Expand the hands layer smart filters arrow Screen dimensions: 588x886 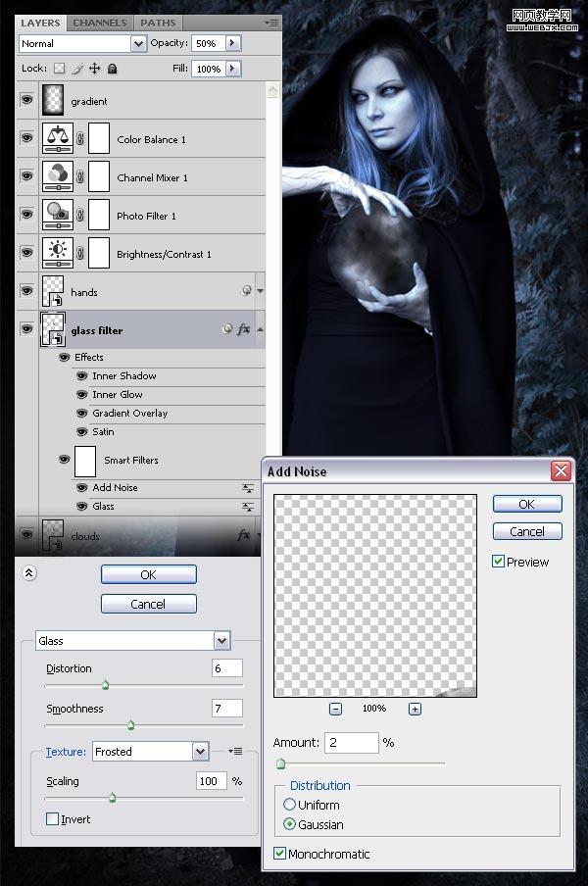click(x=261, y=291)
